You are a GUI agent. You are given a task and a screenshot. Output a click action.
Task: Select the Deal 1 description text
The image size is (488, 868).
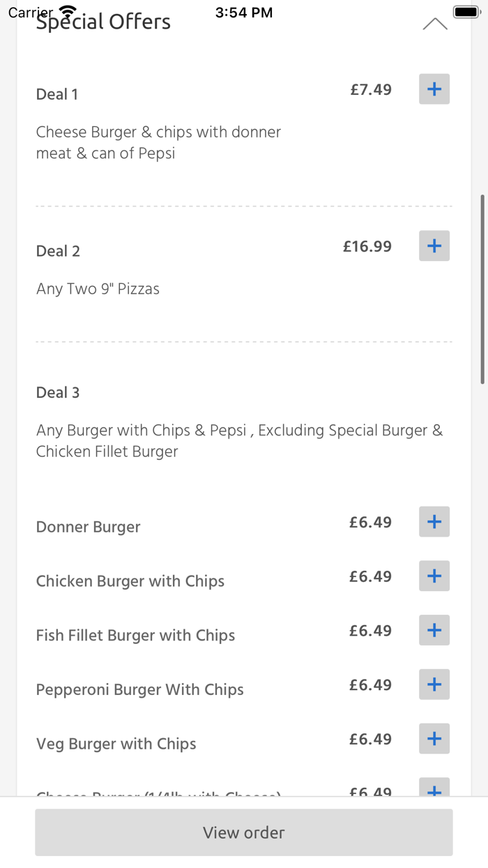pyautogui.click(x=158, y=142)
